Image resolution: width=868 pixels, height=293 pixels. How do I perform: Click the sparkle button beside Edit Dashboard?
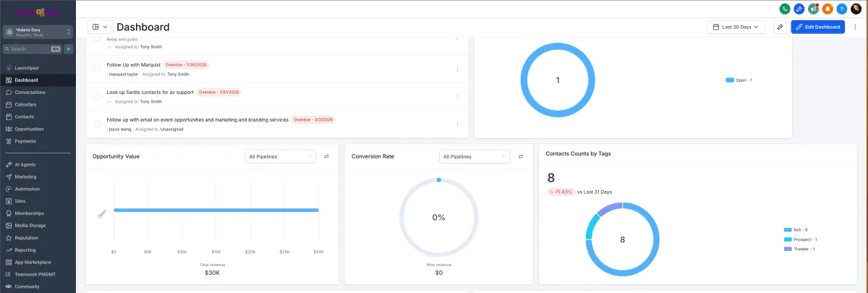780,27
